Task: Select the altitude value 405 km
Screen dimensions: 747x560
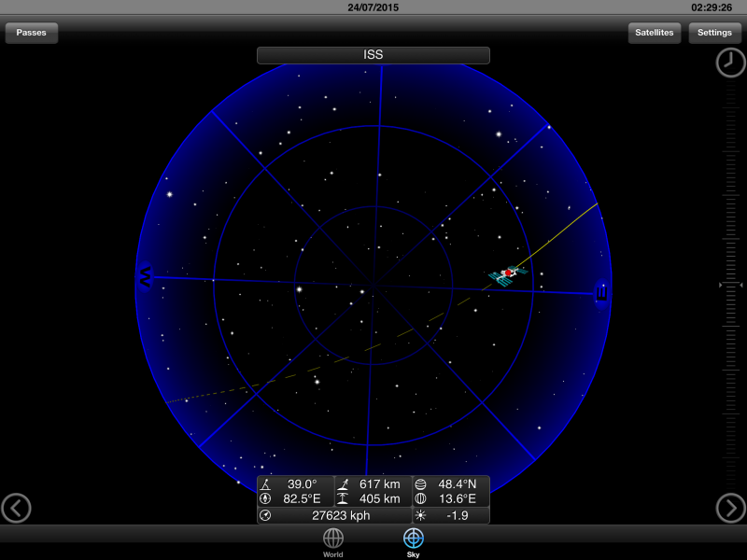Action: pyautogui.click(x=380, y=498)
